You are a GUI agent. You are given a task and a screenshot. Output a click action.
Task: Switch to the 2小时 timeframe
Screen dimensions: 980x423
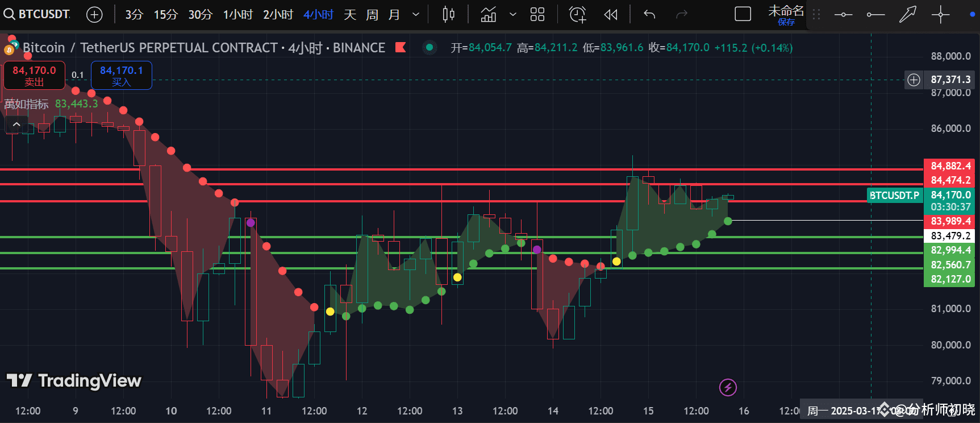point(278,15)
